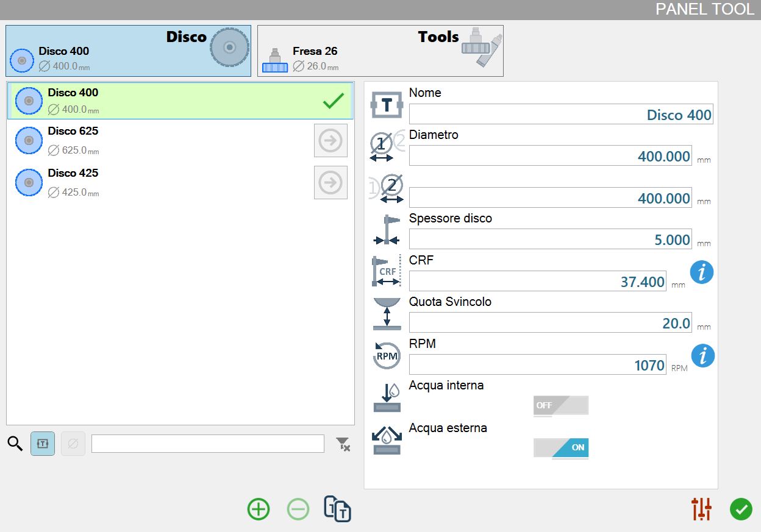Click the Acqua esterna water icon
Image resolution: width=761 pixels, height=532 pixels.
pos(387,440)
